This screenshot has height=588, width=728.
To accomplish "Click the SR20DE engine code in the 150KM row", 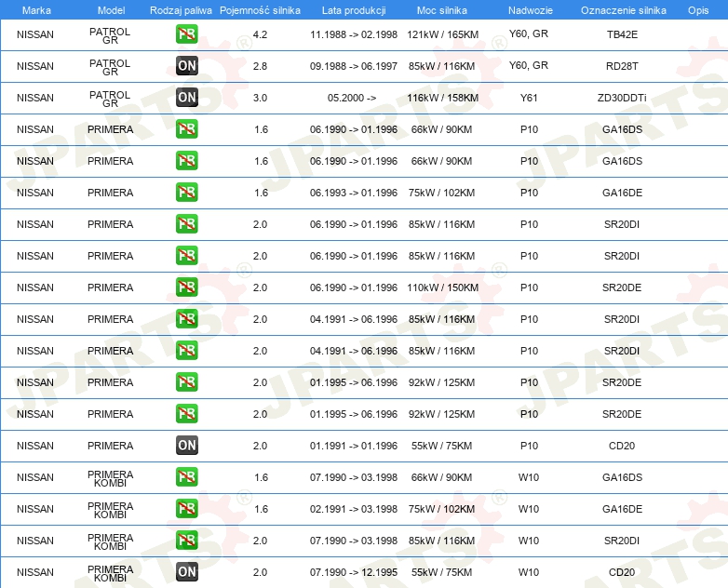I will pyautogui.click(x=622, y=287).
